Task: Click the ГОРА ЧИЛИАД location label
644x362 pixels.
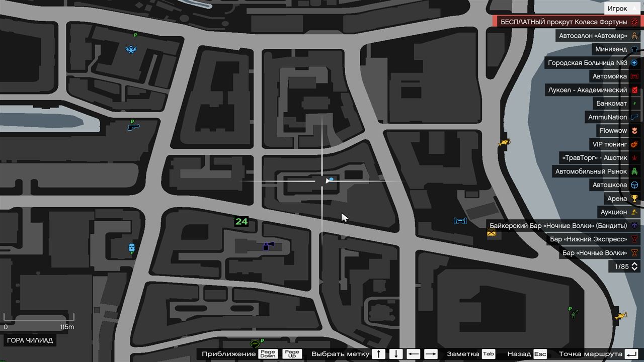Action: [x=30, y=340]
